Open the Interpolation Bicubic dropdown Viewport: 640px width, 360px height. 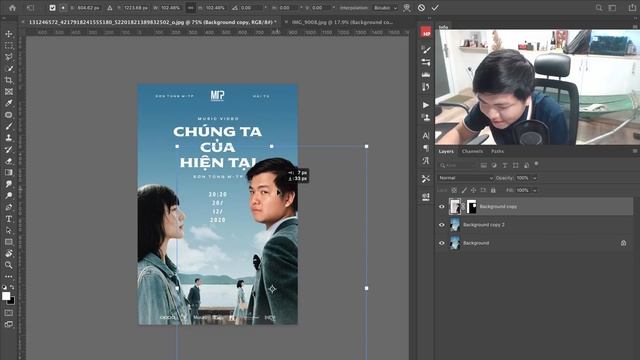(385, 8)
